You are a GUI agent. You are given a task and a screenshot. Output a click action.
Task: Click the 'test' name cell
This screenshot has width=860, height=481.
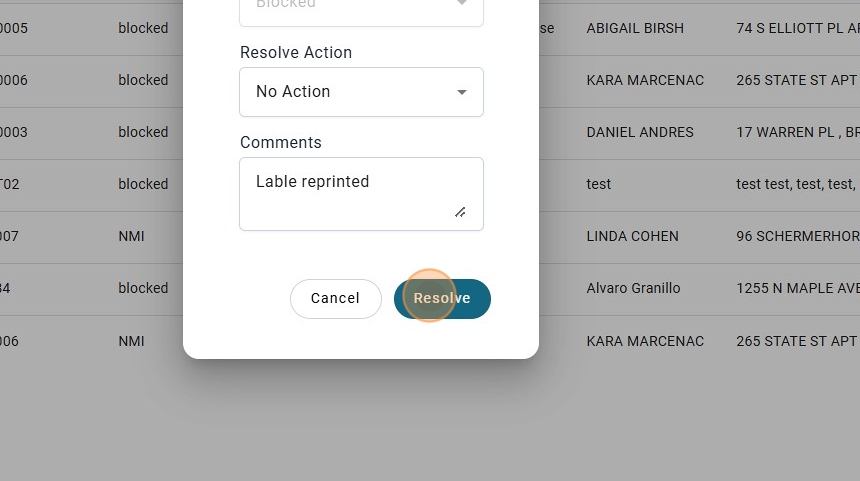598,184
